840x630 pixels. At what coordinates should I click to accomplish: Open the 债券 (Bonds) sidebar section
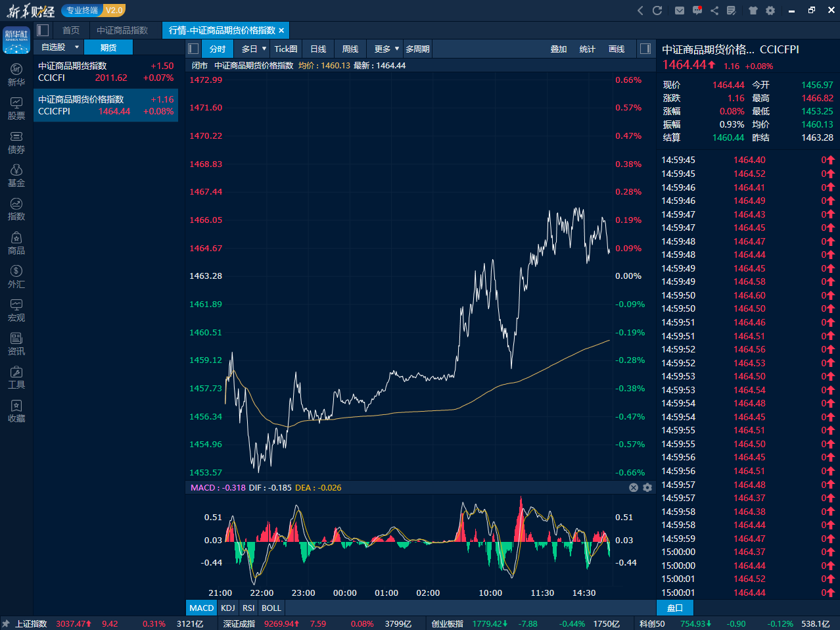click(x=16, y=142)
